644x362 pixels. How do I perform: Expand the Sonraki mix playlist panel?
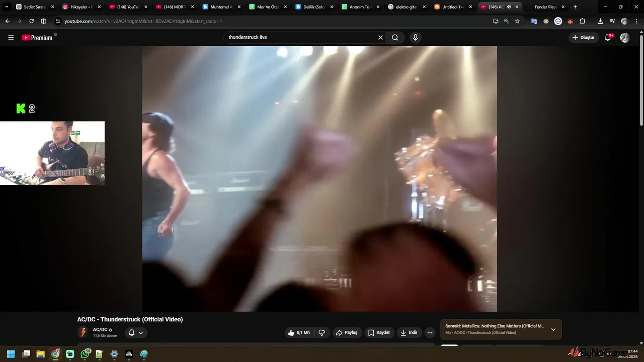[x=553, y=329]
